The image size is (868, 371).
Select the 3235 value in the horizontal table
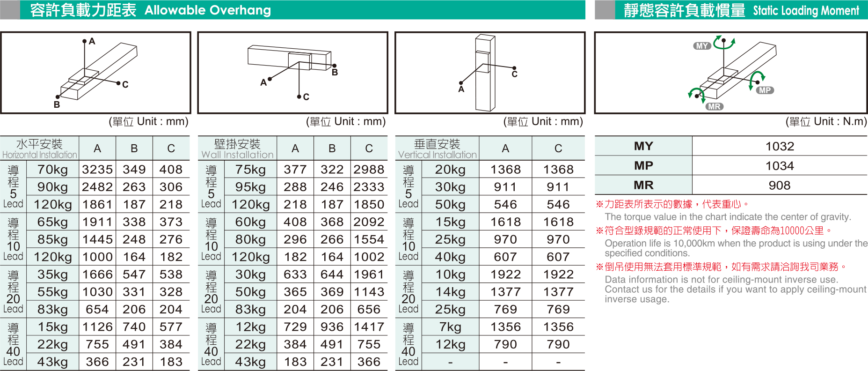(x=97, y=170)
